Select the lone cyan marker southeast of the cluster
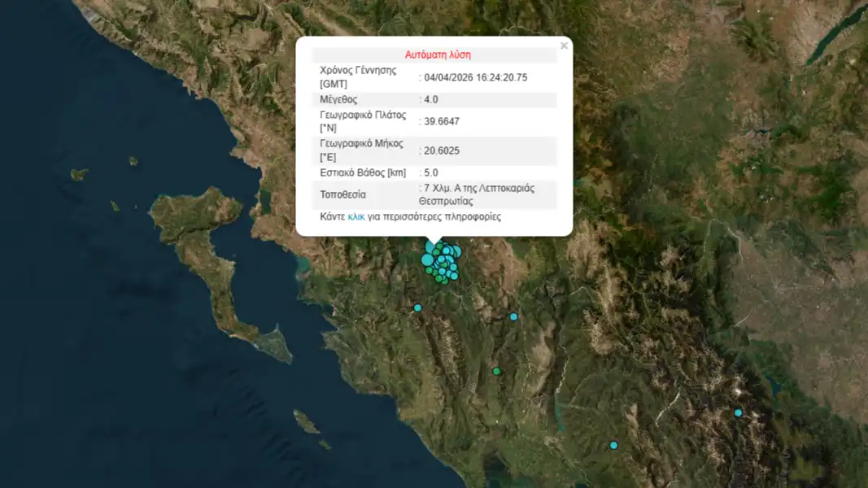The height and width of the screenshot is (488, 868). point(513,316)
